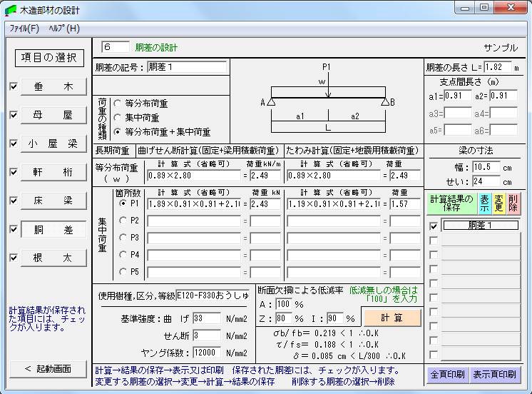532x394 pixels.
Task: Return via the 起動画面 button
Action: 48,369
